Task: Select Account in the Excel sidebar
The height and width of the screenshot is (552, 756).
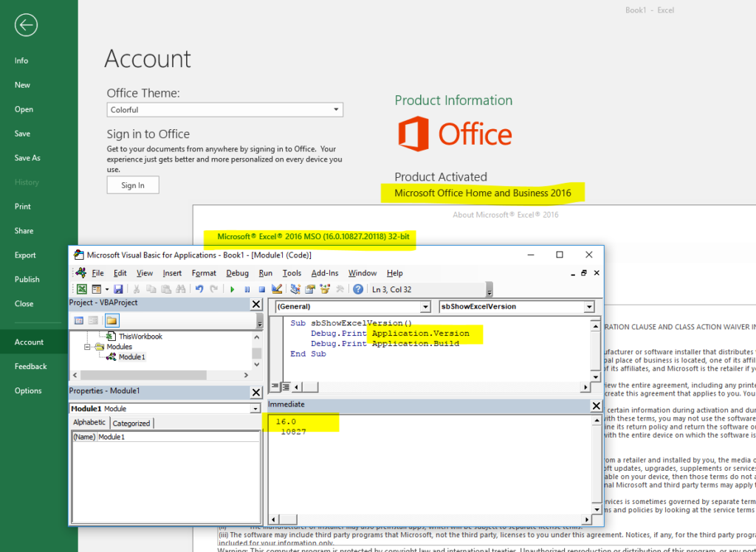Action: (x=29, y=342)
